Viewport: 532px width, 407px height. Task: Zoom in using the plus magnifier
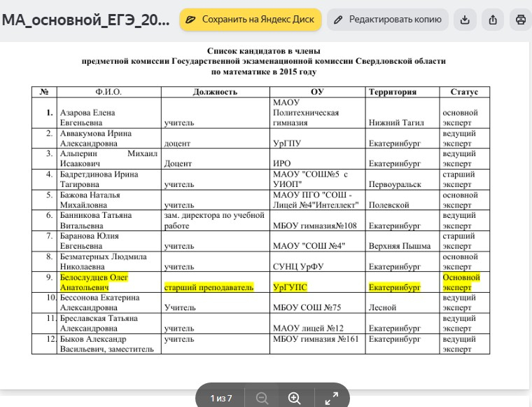(x=294, y=397)
